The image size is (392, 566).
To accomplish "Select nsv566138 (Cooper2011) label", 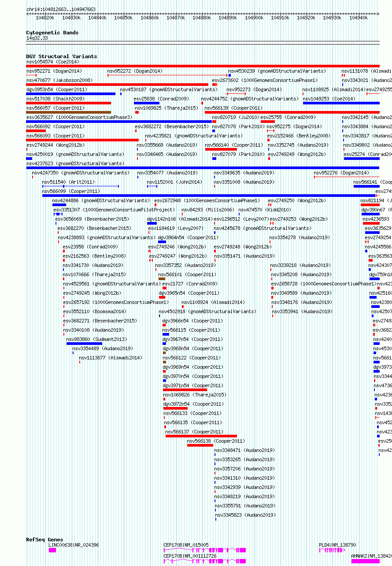I will (216, 441).
